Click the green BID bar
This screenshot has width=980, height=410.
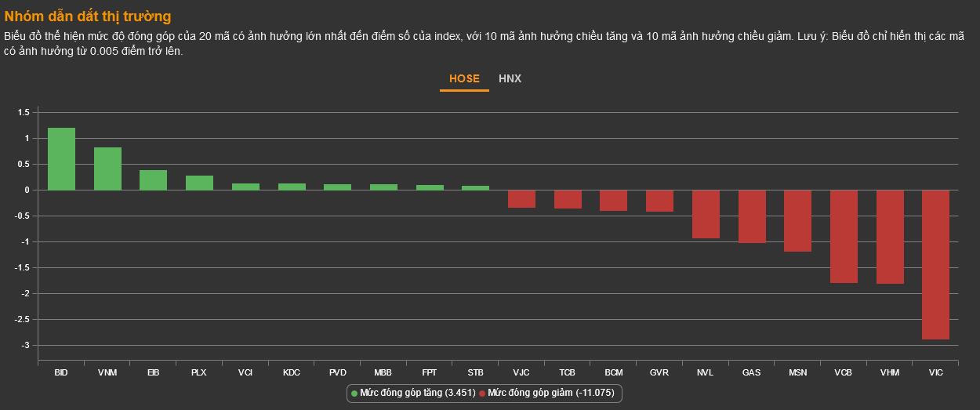(x=61, y=159)
